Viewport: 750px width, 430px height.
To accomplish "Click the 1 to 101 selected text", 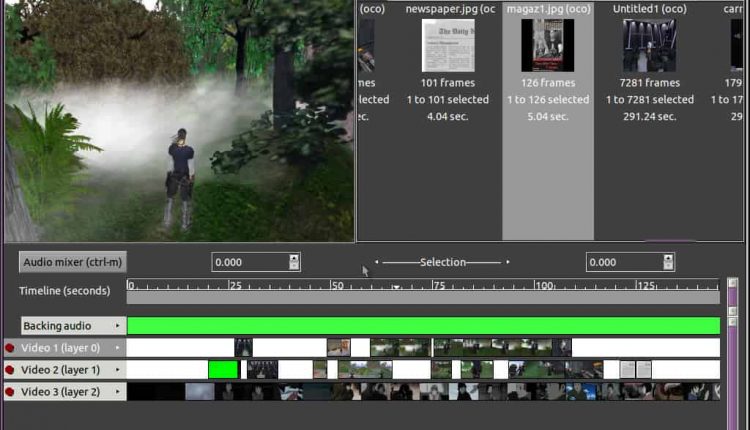I will [448, 99].
